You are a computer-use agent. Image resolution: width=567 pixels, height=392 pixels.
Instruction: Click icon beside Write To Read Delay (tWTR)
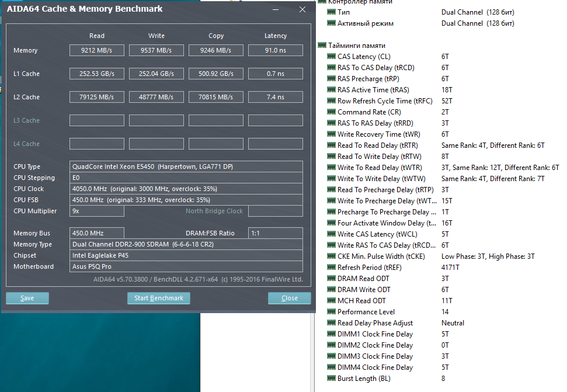point(331,167)
